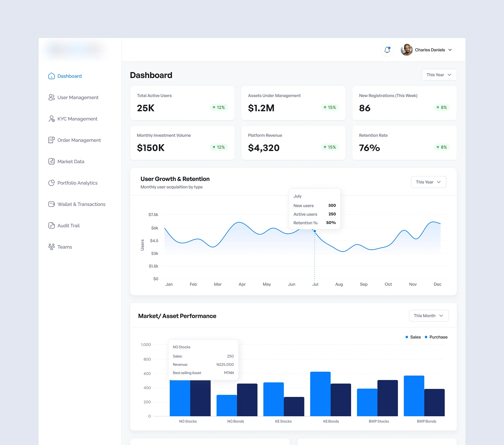Screen dimensions: 504x445
Task: Click the Sales legend blue dot
Action: point(407,337)
